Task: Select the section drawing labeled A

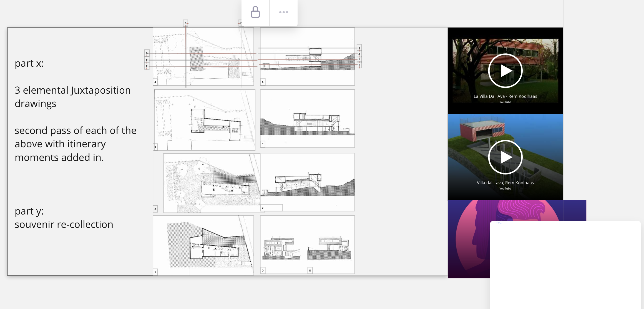Action: pyautogui.click(x=308, y=56)
